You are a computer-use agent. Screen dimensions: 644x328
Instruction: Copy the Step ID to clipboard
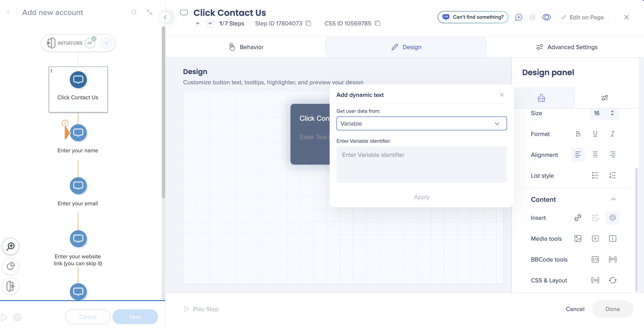(309, 23)
